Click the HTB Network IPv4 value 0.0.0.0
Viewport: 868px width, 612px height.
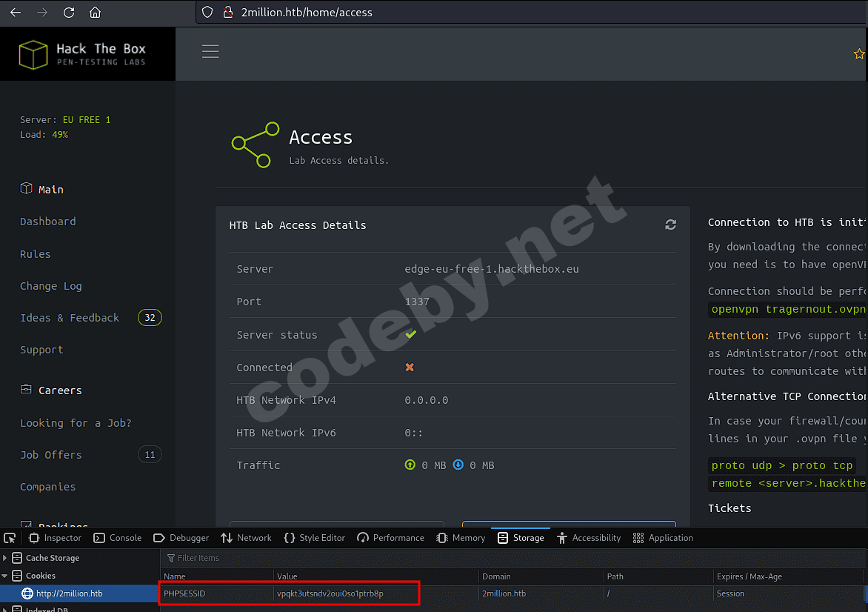(427, 400)
